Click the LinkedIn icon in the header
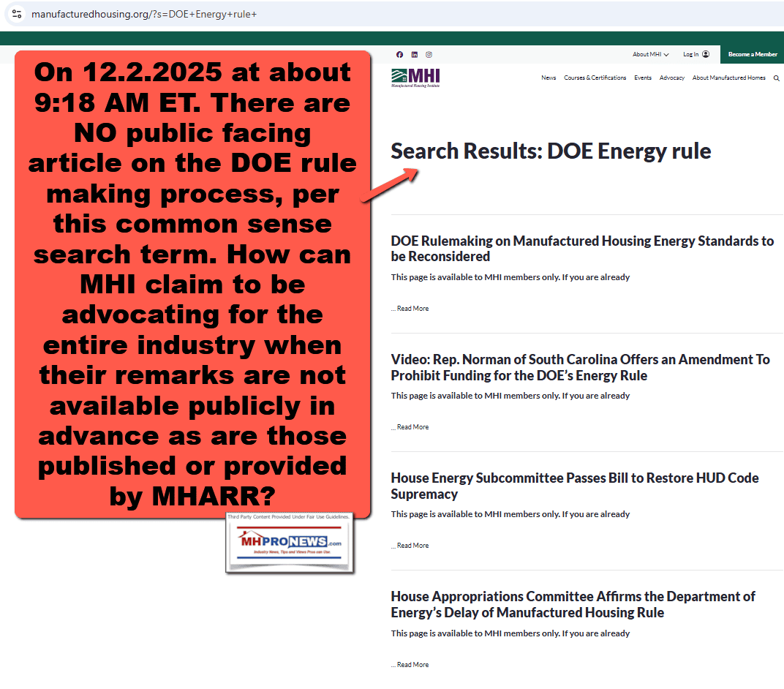The height and width of the screenshot is (689, 784). [x=414, y=54]
